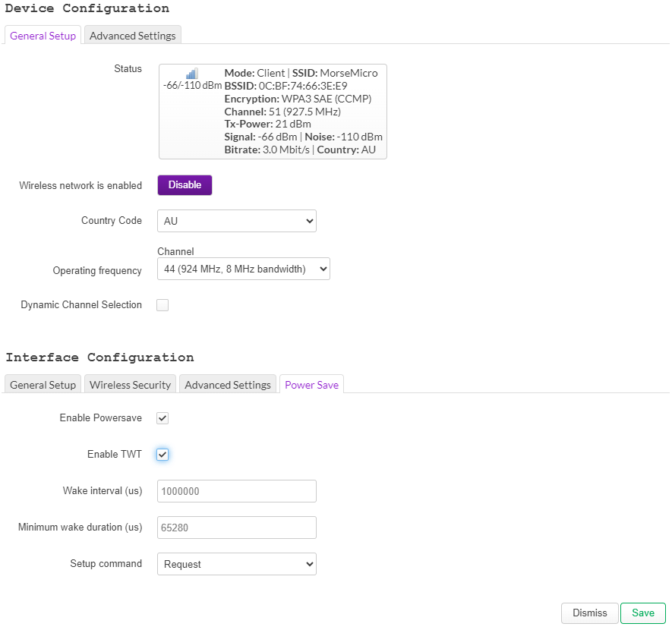Open the Wireless Security tab
672x630 pixels.
click(130, 385)
